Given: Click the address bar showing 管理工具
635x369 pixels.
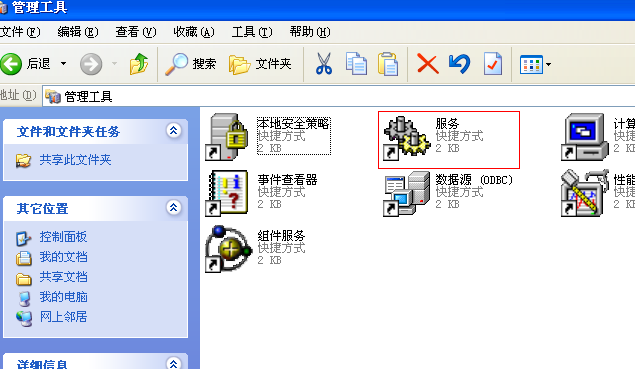Looking at the screenshot, I should [x=339, y=96].
